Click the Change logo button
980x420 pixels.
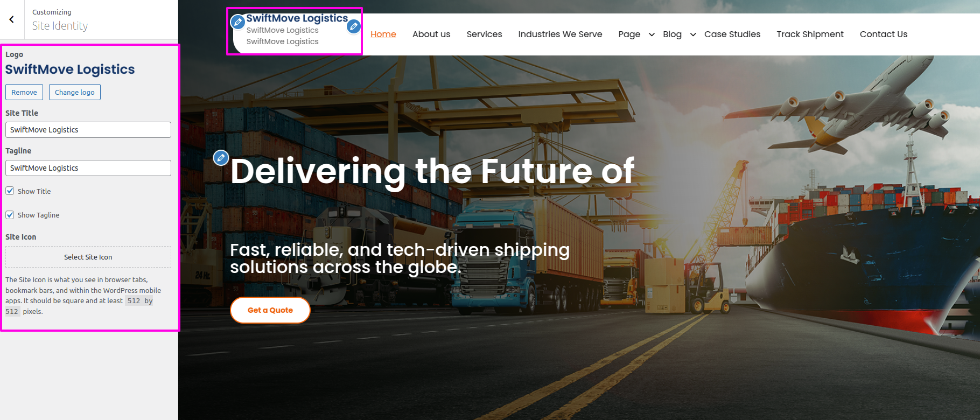[x=75, y=92]
